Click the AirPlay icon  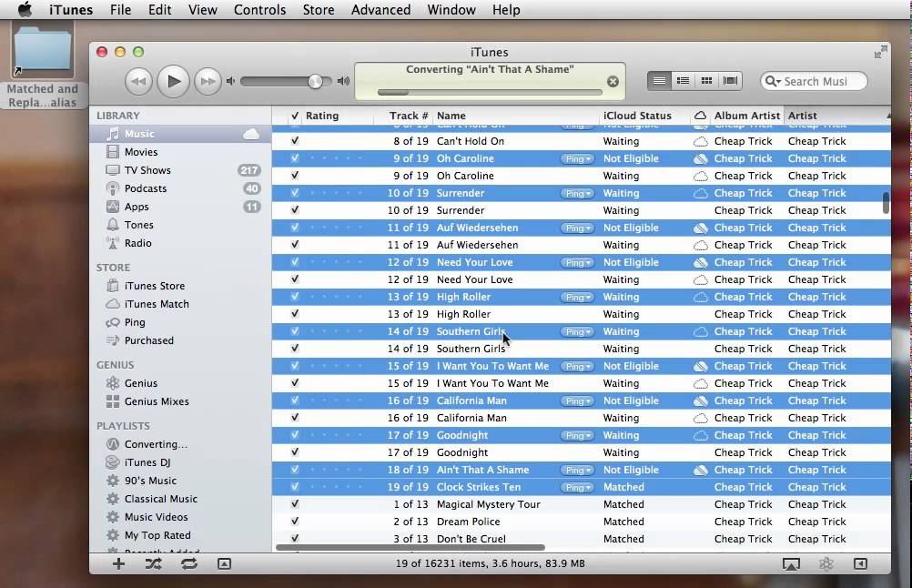(x=791, y=563)
